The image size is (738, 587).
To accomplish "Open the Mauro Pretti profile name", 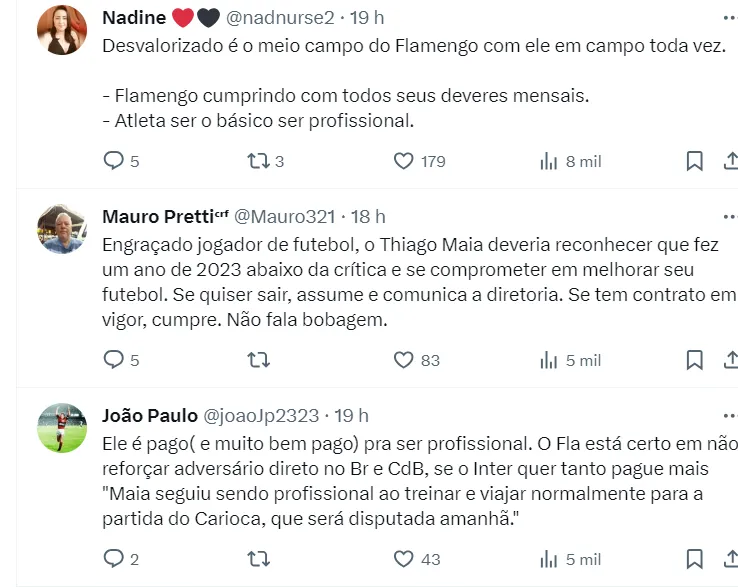I will (x=158, y=216).
